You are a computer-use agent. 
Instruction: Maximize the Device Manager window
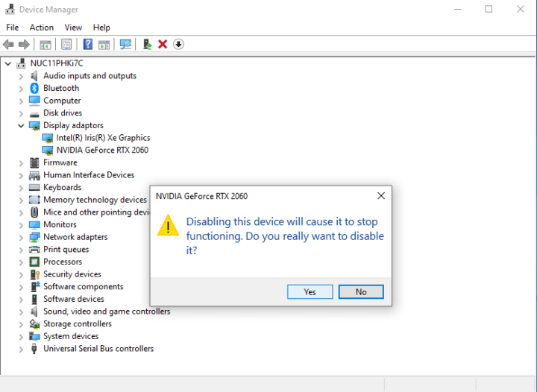coord(489,9)
